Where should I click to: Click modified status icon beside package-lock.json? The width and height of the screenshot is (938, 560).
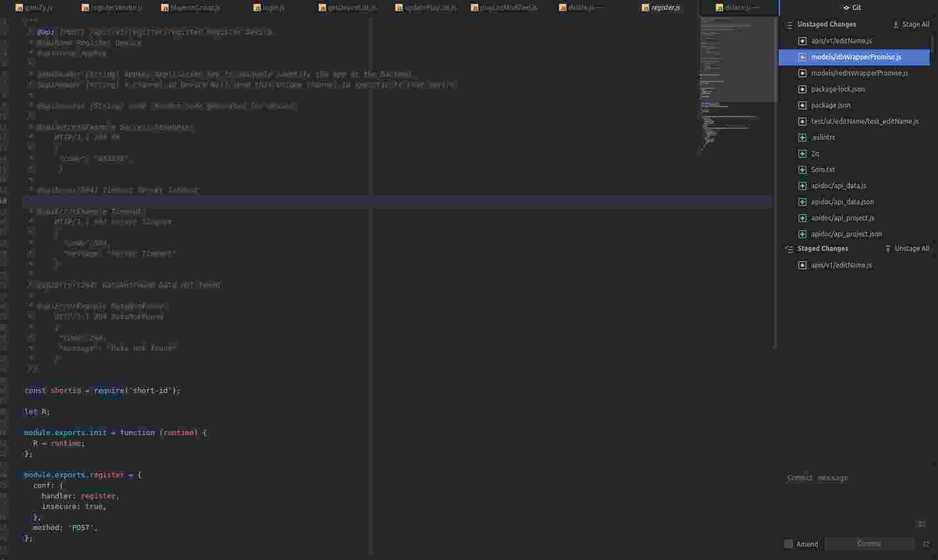pos(802,89)
